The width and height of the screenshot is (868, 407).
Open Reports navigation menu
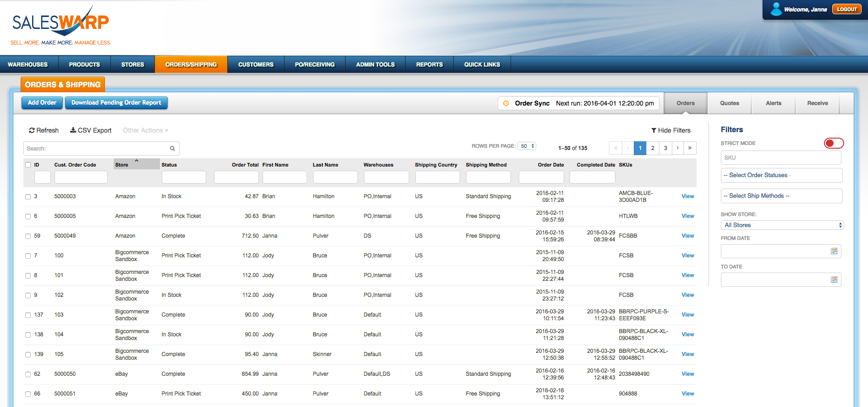point(429,65)
